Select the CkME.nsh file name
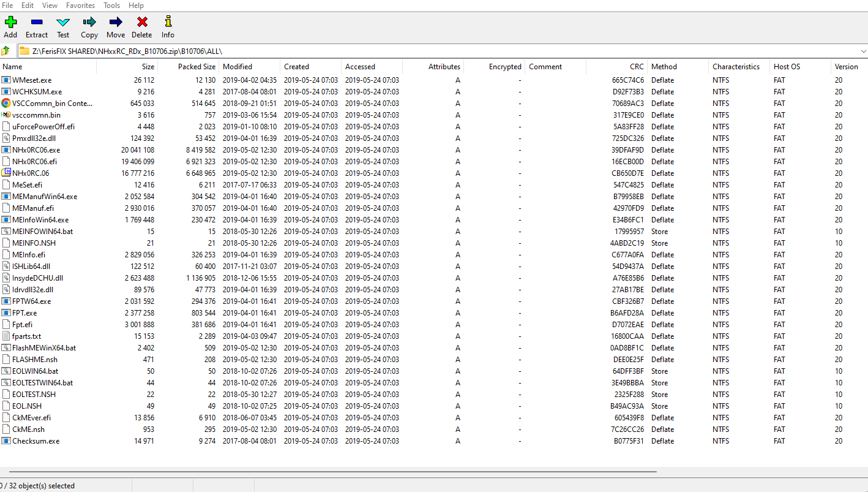 [28, 430]
